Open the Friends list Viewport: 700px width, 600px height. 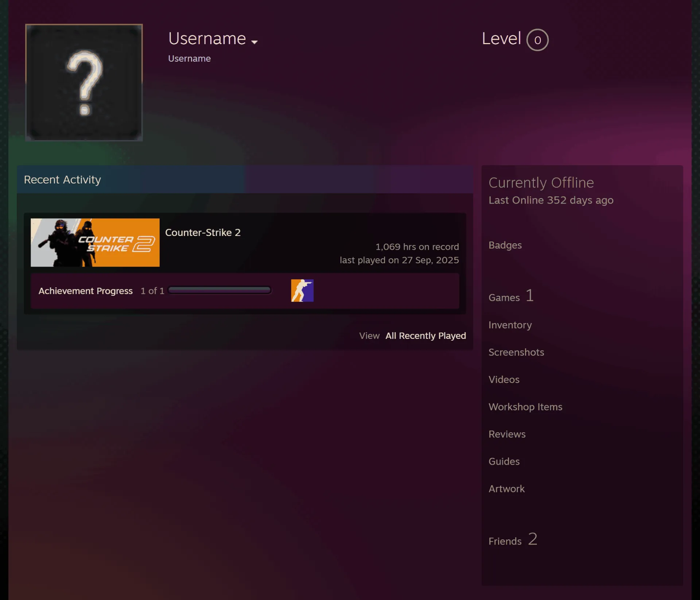tap(513, 539)
